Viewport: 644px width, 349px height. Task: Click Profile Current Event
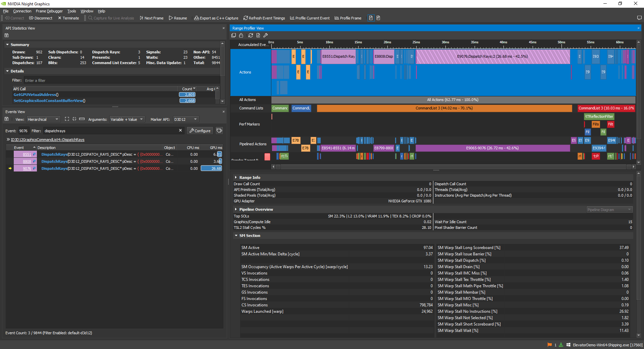click(310, 18)
